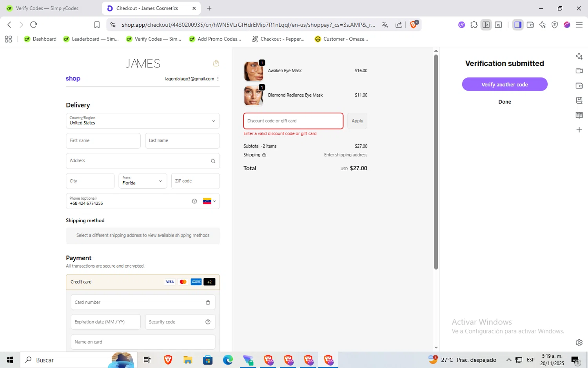Click the Last name field

click(182, 140)
